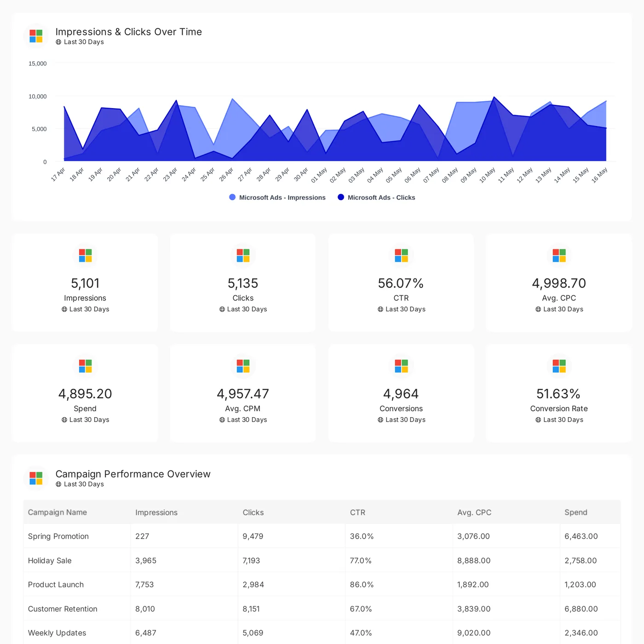Image resolution: width=644 pixels, height=644 pixels.
Task: Click the 15,000 y-axis label
Action: pyautogui.click(x=38, y=63)
